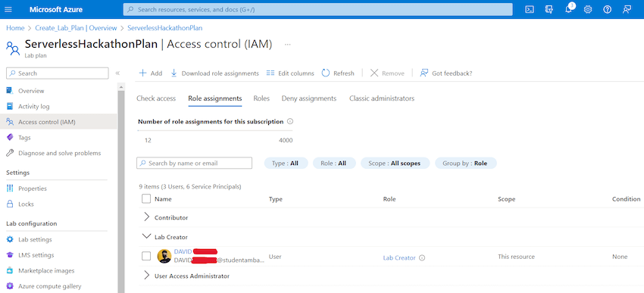The height and width of the screenshot is (293, 644).
Task: Click Got feedback?
Action: point(445,73)
